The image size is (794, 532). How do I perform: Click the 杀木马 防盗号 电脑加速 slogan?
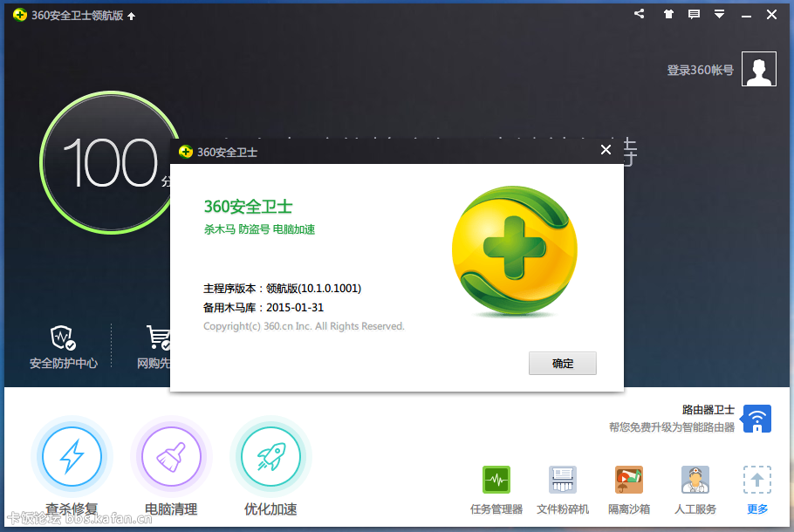(259, 229)
